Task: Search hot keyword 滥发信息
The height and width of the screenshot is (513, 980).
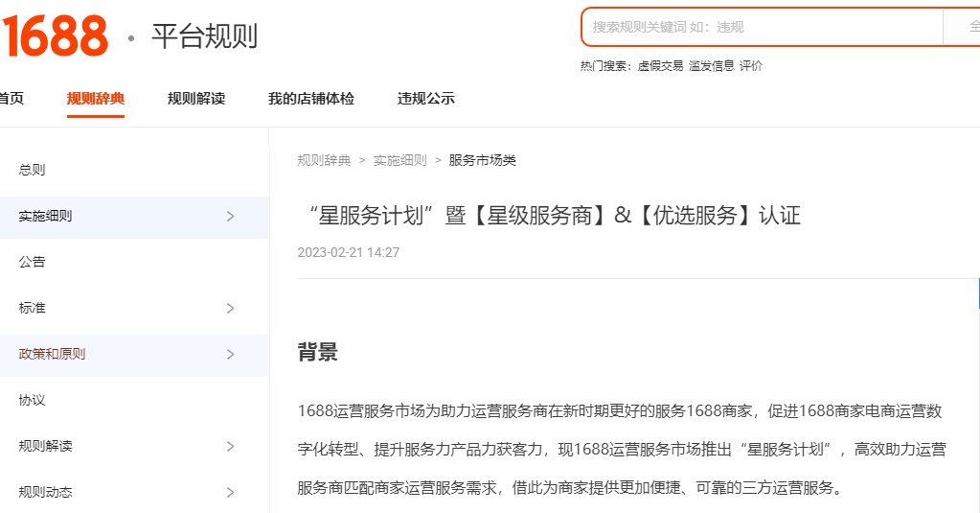Action: [711, 66]
